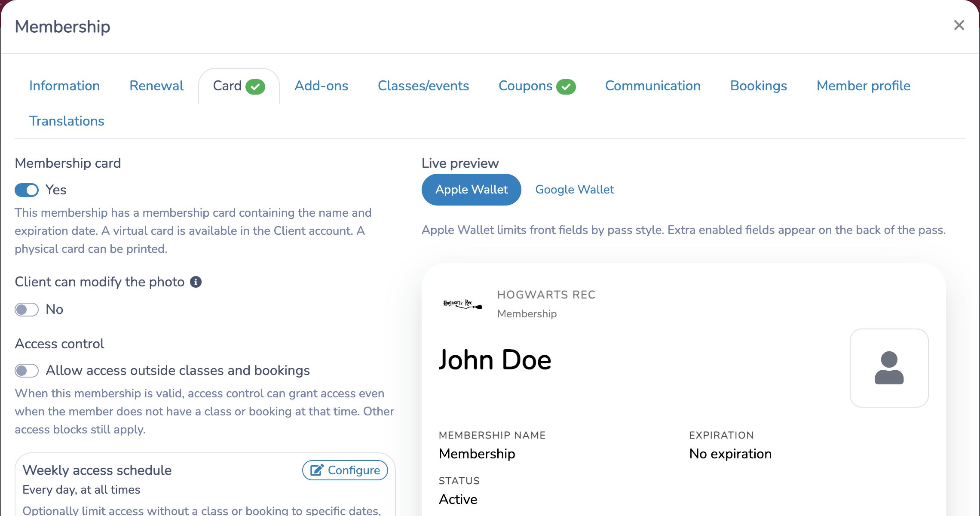Click the 'Weekly access schedule' heading
This screenshot has height=516, width=980.
click(97, 470)
